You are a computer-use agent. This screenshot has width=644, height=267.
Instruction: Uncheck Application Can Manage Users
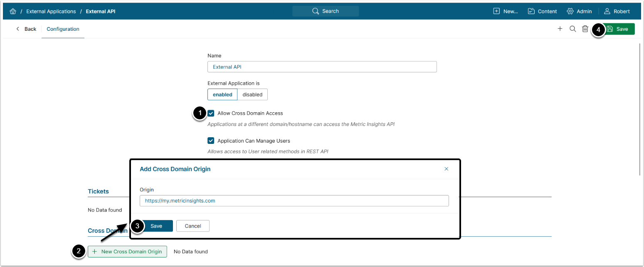(211, 141)
